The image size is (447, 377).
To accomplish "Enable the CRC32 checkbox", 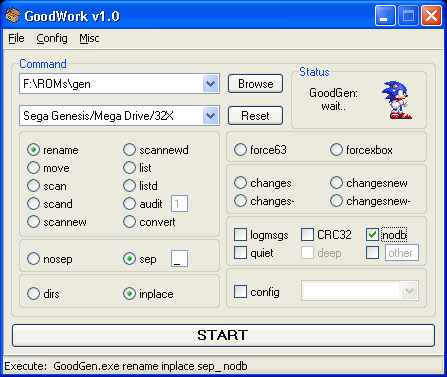I will click(x=307, y=235).
